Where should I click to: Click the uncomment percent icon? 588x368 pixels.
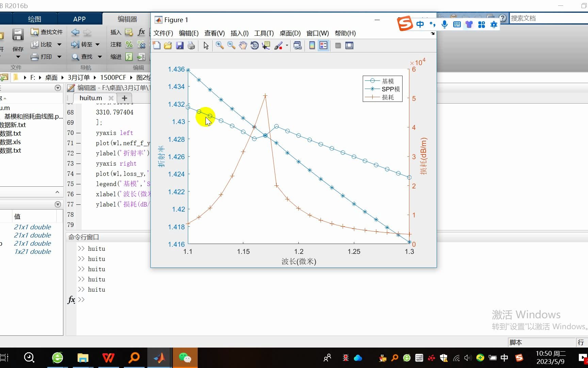(x=141, y=44)
